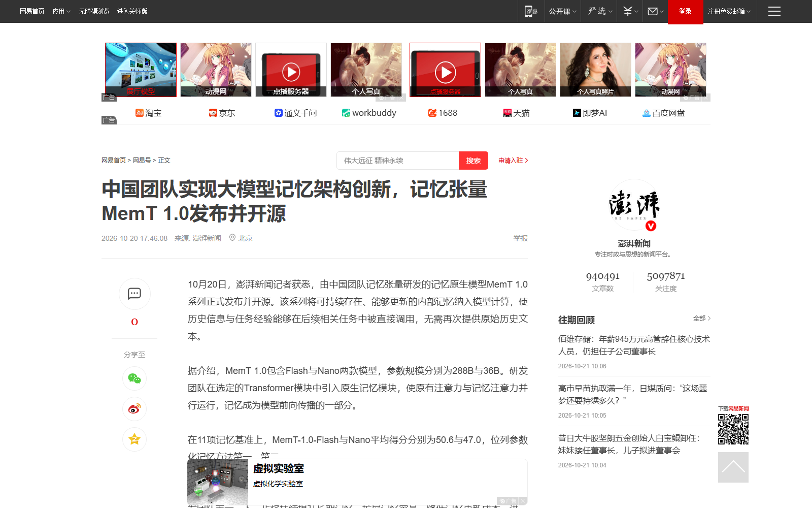812x508 pixels.
Task: Expand 全部 in 往期回顾 section
Action: click(x=702, y=319)
